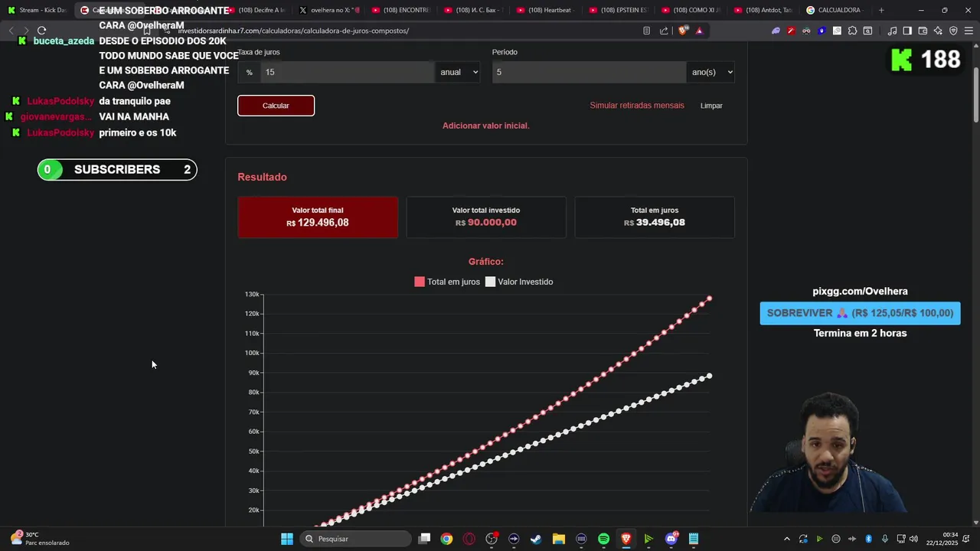
Task: Expand hidden system tray icons chevron
Action: click(x=786, y=539)
